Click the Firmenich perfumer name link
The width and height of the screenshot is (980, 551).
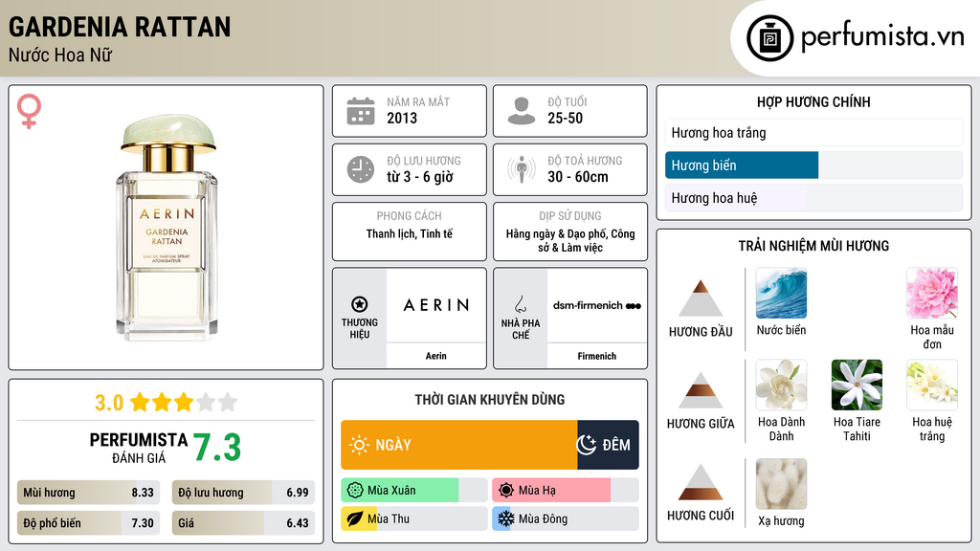597,356
